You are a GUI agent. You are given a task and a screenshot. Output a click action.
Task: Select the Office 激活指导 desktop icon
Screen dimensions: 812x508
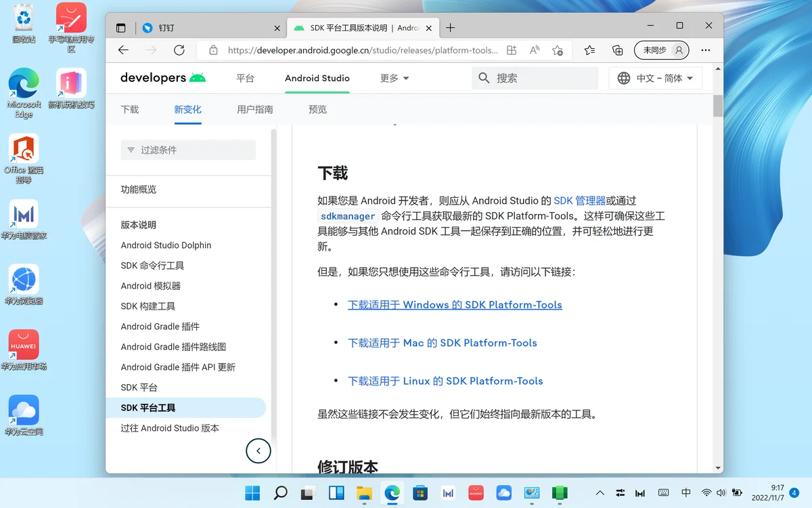24,159
